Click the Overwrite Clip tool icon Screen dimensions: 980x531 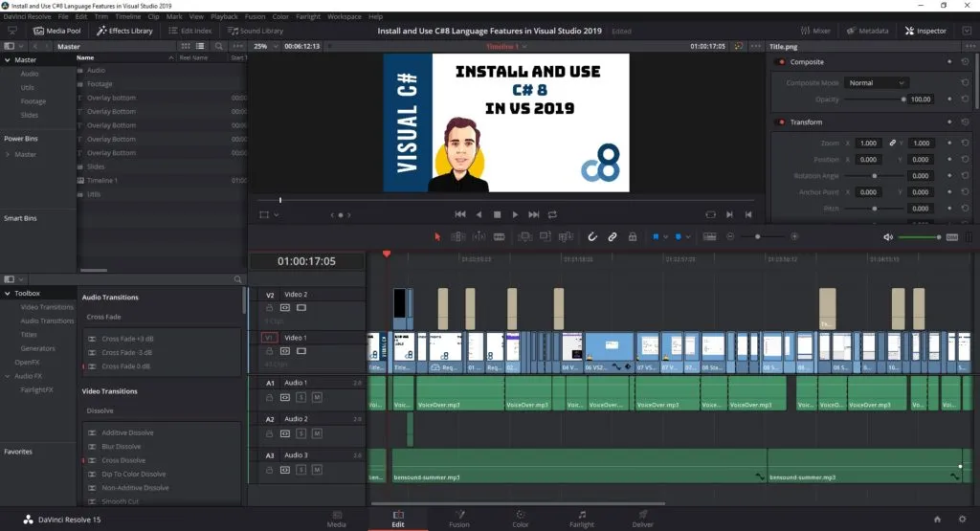click(545, 236)
